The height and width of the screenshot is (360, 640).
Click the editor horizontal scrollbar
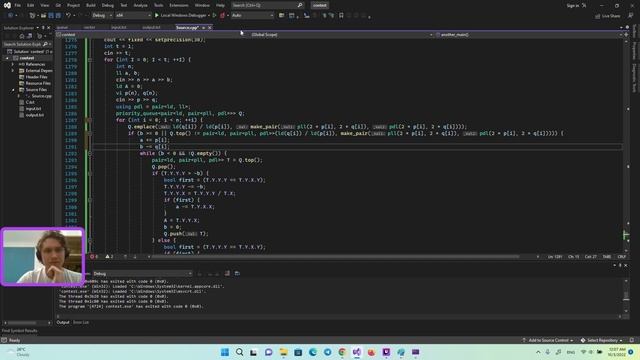click(x=335, y=257)
